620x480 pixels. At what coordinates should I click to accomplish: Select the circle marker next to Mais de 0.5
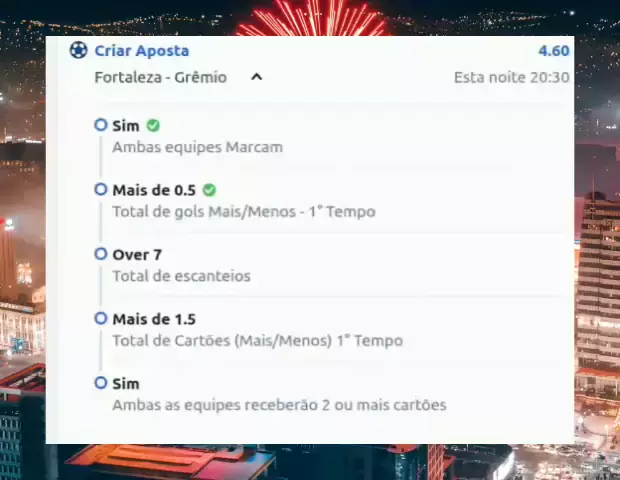(x=101, y=189)
